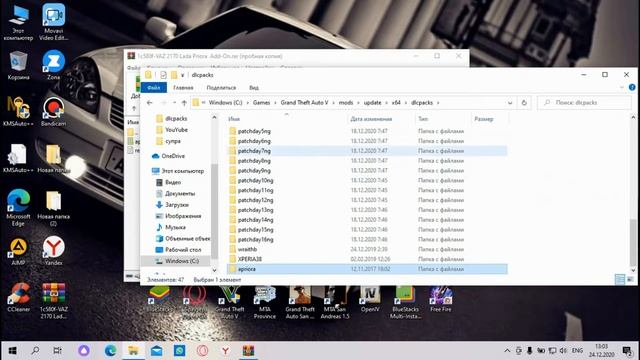The image size is (640, 360).
Task: Open Task View on taskbar
Action: pyautogui.click(x=58, y=351)
